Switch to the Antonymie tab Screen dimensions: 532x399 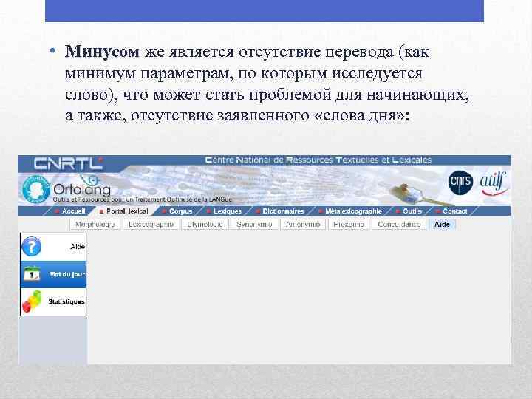[303, 225]
